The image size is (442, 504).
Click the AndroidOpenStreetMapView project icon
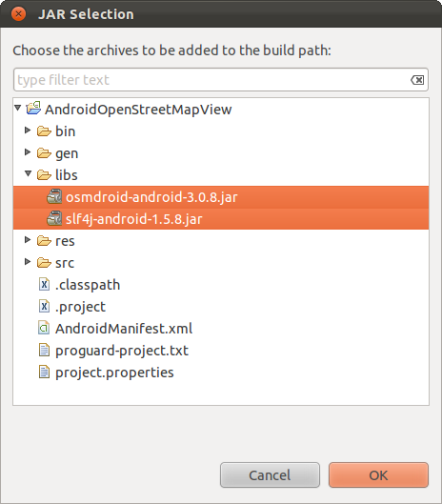pyautogui.click(x=33, y=109)
